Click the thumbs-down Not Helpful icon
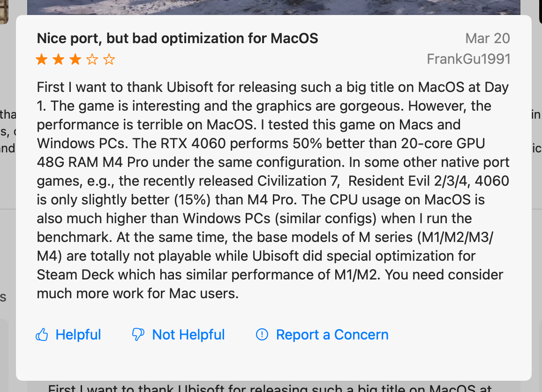The height and width of the screenshot is (392, 542). coord(137,334)
